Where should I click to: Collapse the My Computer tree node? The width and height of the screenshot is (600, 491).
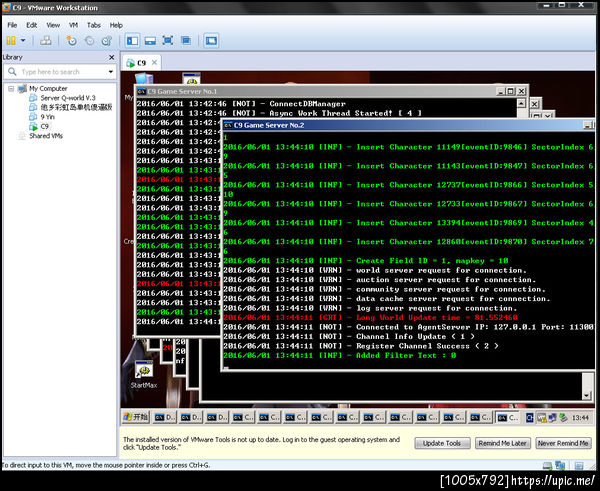coord(11,89)
